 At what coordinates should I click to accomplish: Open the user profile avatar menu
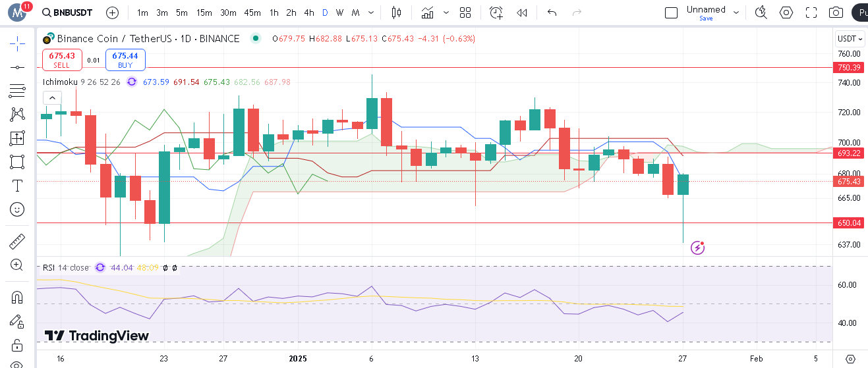18,13
